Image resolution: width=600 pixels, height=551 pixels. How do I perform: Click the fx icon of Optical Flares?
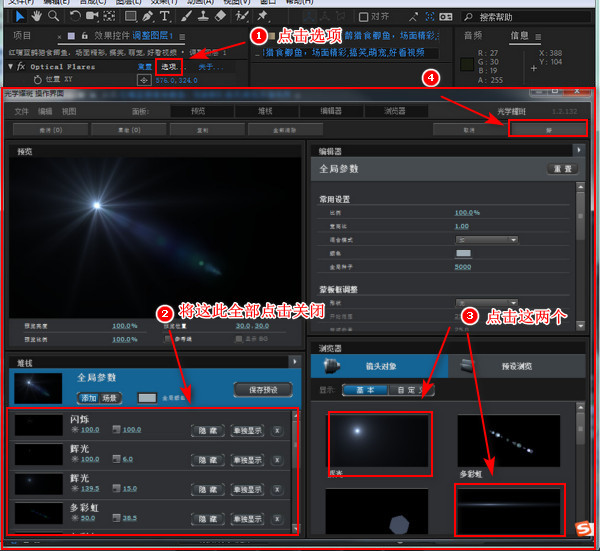point(21,67)
